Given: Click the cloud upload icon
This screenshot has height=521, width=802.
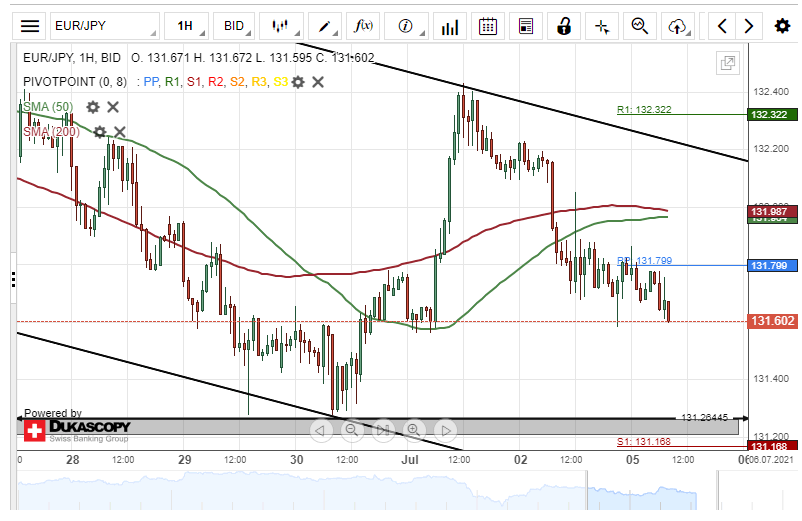Looking at the screenshot, I should (678, 26).
